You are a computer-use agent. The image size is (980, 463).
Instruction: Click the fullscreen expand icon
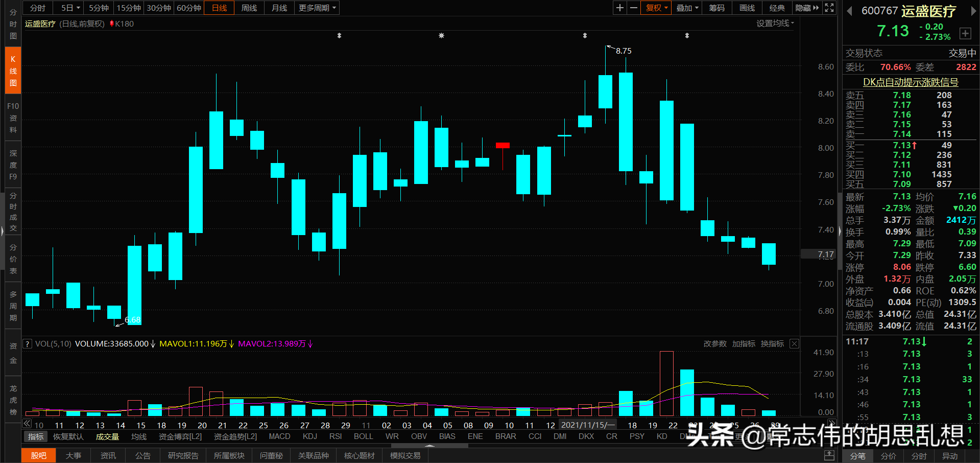[x=829, y=8]
